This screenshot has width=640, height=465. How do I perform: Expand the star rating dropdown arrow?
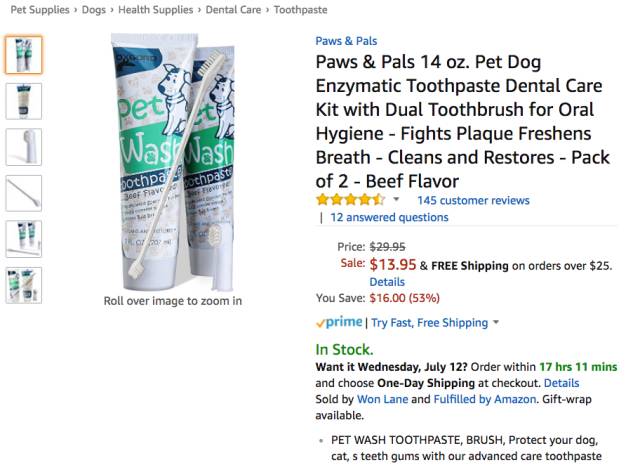click(396, 200)
